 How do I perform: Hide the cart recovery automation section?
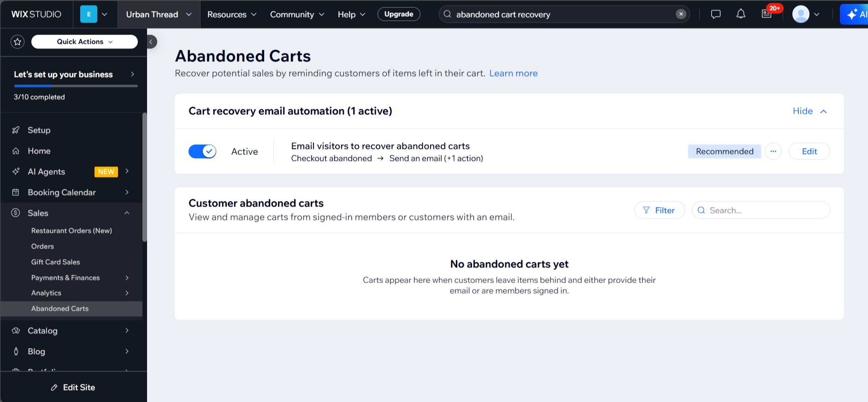pos(809,111)
